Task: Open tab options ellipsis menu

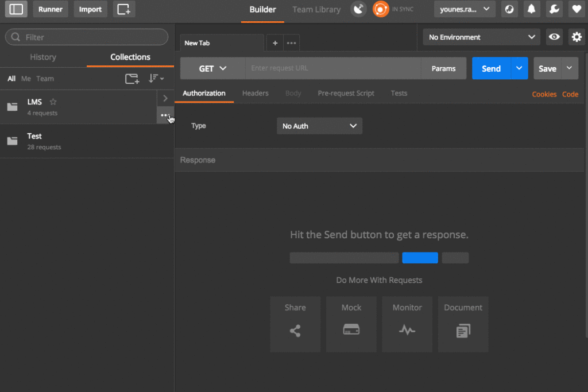Action: click(x=291, y=43)
